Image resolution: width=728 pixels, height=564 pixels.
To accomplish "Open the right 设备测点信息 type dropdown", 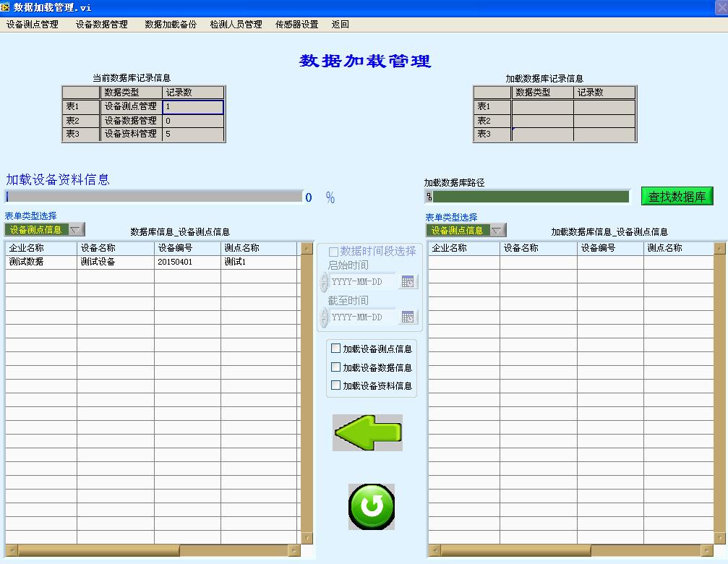I will 496,228.
